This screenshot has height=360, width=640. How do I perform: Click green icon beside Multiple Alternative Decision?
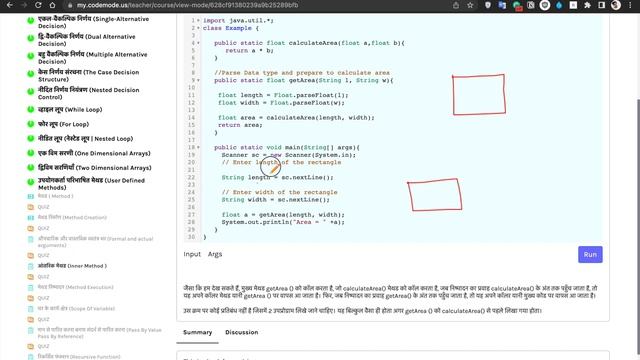point(31,56)
